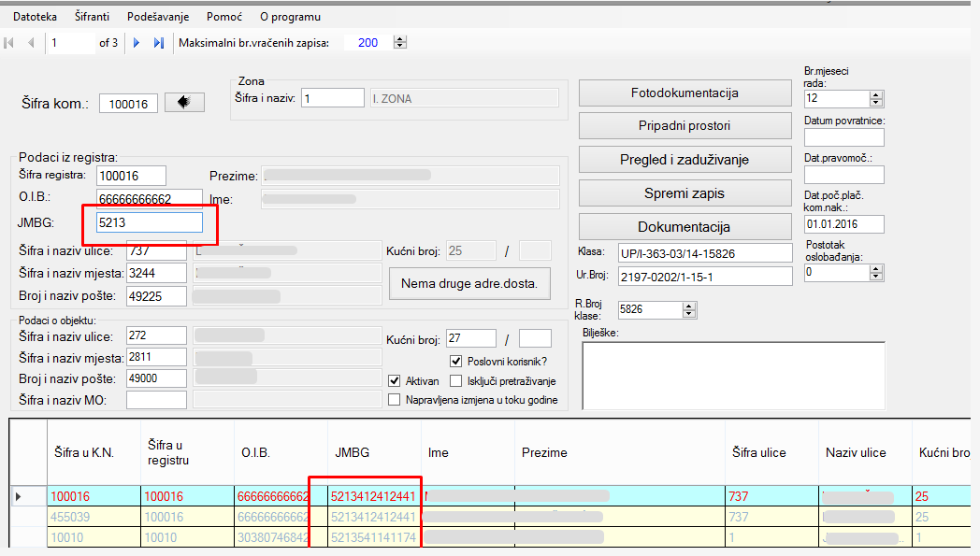Toggle the Poslovni korisnik checkbox

click(x=455, y=362)
